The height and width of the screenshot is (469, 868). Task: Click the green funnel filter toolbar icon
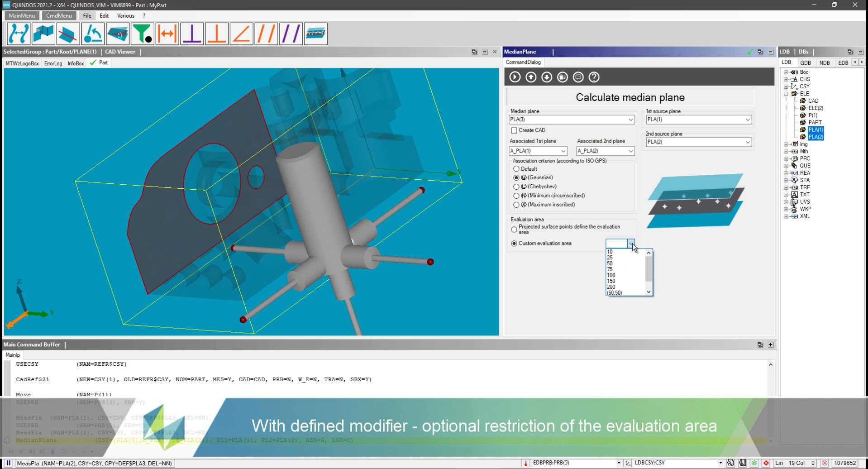[x=142, y=34]
